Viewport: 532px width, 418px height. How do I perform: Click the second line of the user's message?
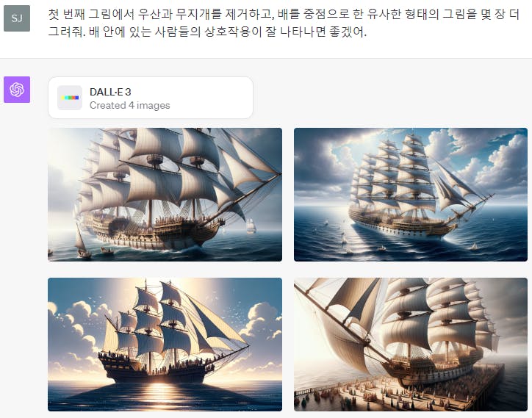207,32
